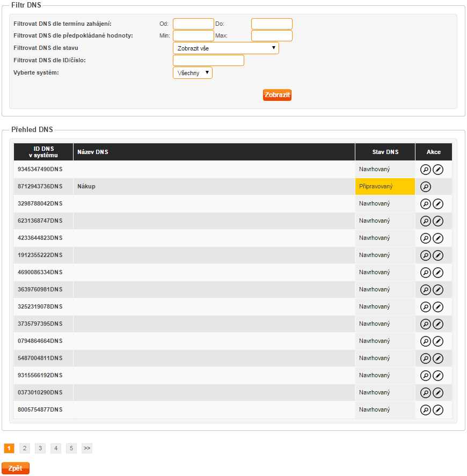This screenshot has width=467, height=476.
Task: Click the 'Připravovaný' status cell
Action: [385, 186]
